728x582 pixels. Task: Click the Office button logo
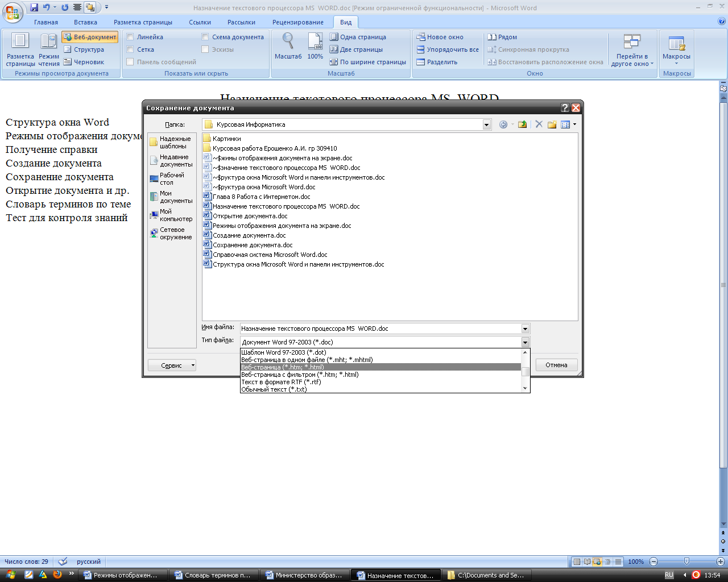click(x=13, y=11)
